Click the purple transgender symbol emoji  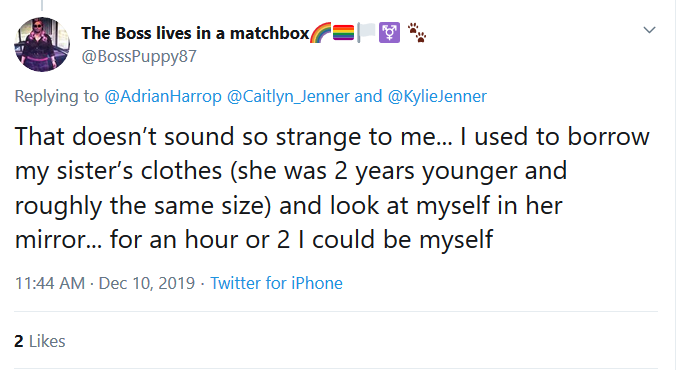click(389, 33)
